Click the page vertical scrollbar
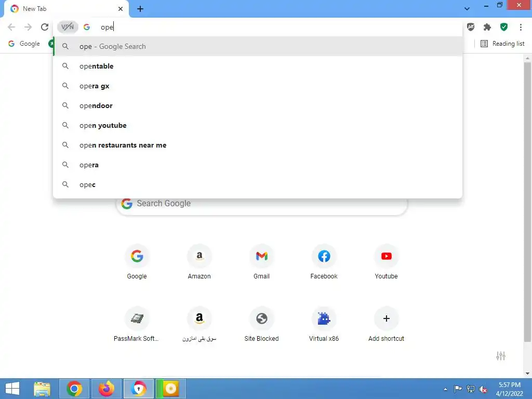 coord(527,202)
